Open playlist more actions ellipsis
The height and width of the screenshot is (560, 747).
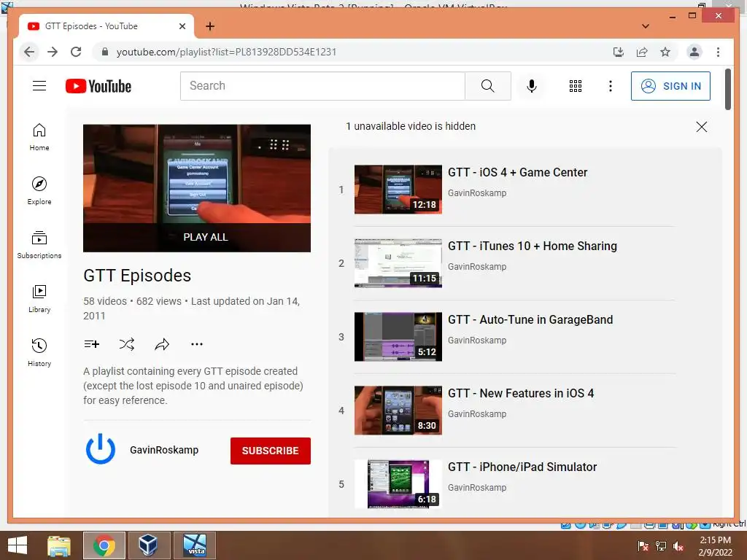197,344
